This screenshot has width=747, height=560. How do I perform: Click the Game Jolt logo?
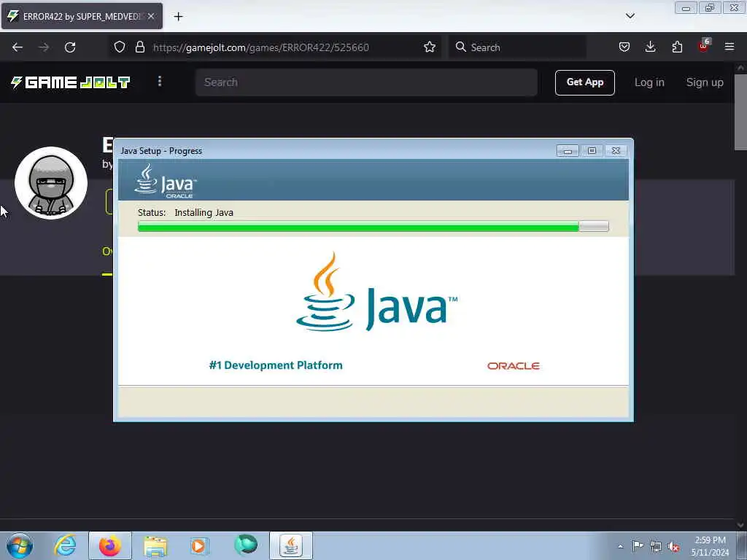(x=70, y=82)
